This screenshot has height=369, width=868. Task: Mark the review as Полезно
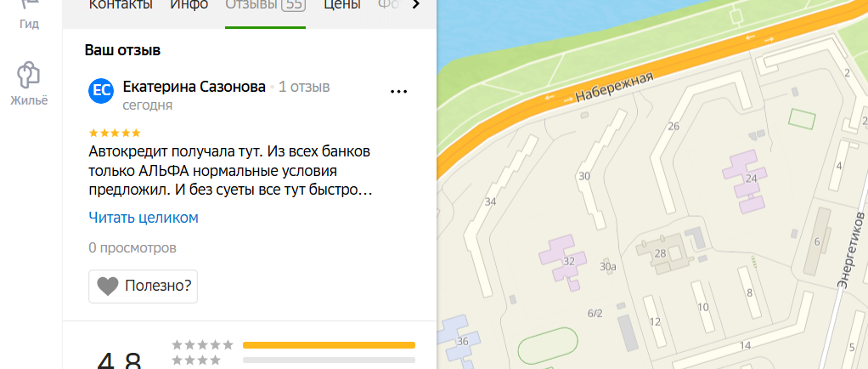pos(143,287)
